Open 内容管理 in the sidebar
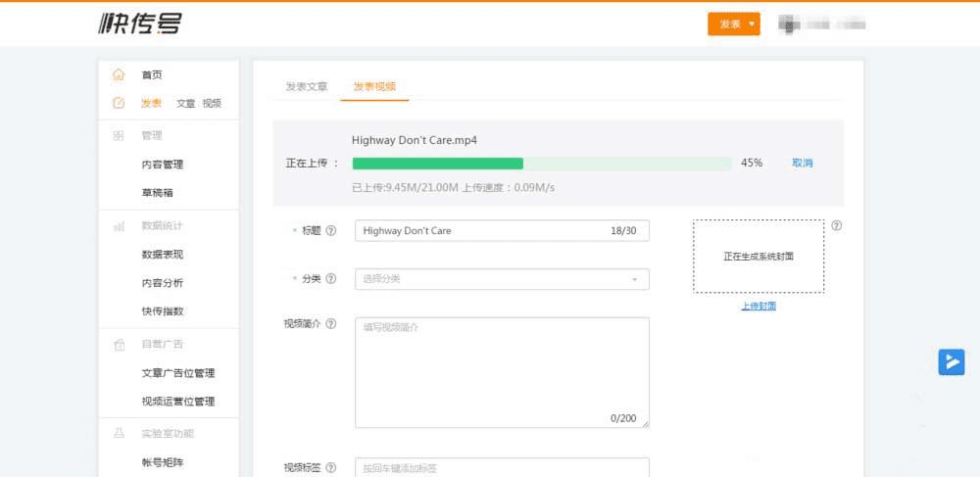This screenshot has height=477, width=980. (x=163, y=165)
